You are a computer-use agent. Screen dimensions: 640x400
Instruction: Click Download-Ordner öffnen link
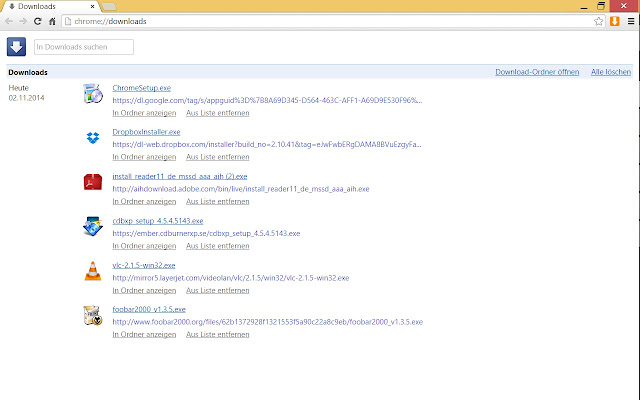[537, 72]
